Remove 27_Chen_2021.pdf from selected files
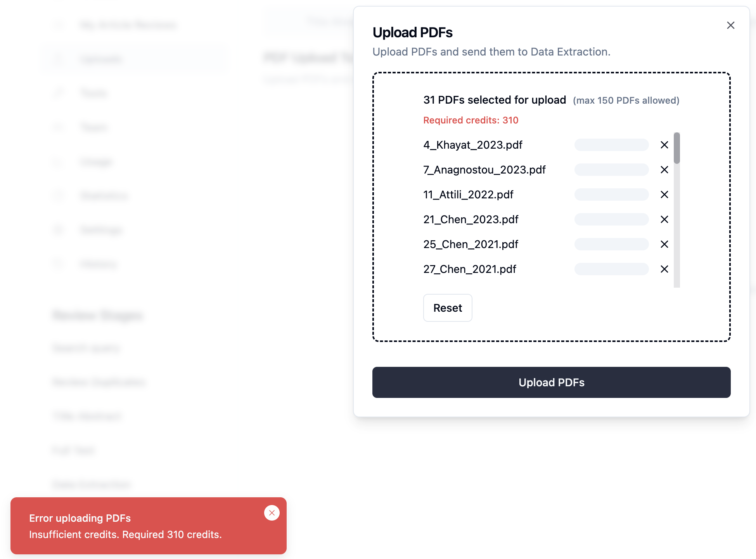 click(664, 269)
